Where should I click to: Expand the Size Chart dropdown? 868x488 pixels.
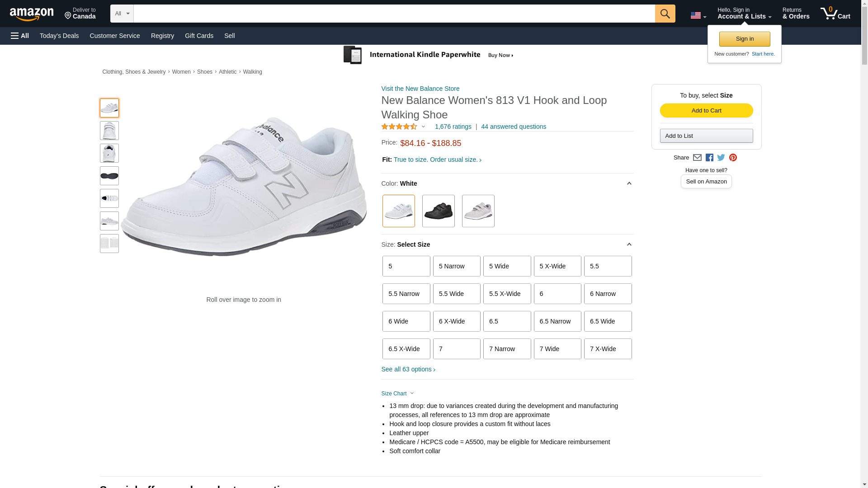pos(397,394)
